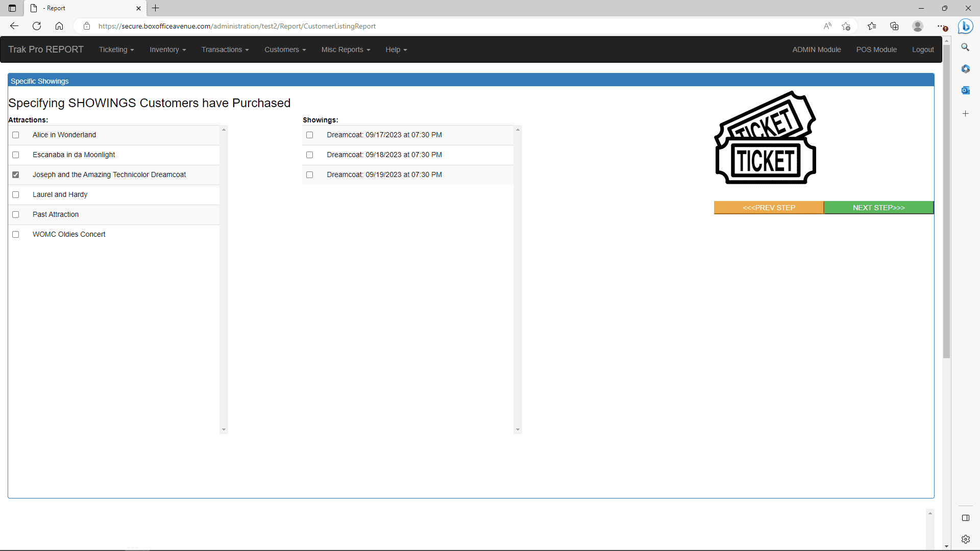This screenshot has height=551, width=980.
Task: Click the 'Specific Showings' panel header
Action: [471, 81]
